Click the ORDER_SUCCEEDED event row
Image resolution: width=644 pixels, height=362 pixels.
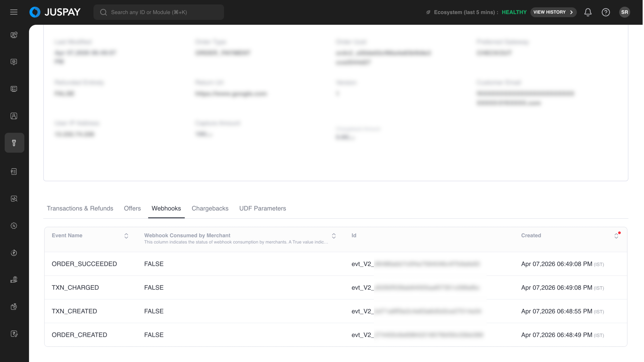336,264
